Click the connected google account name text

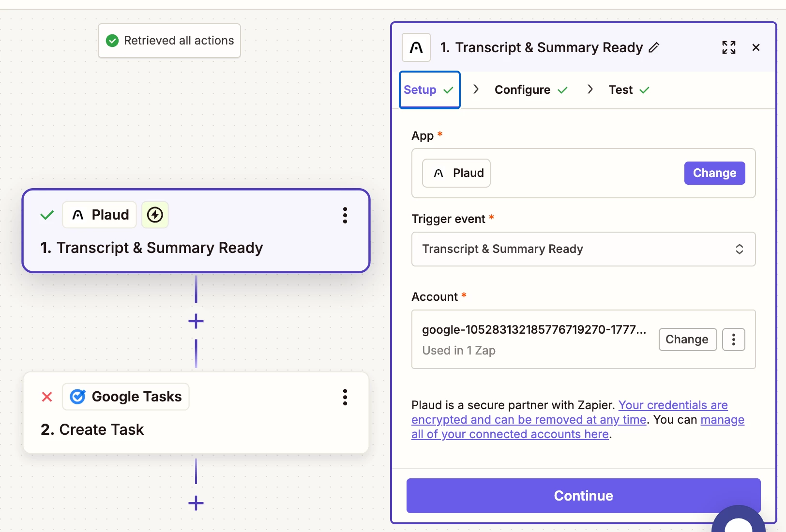coord(534,330)
